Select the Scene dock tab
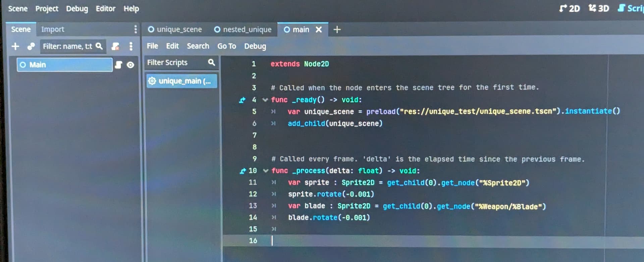644x262 pixels. (21, 29)
